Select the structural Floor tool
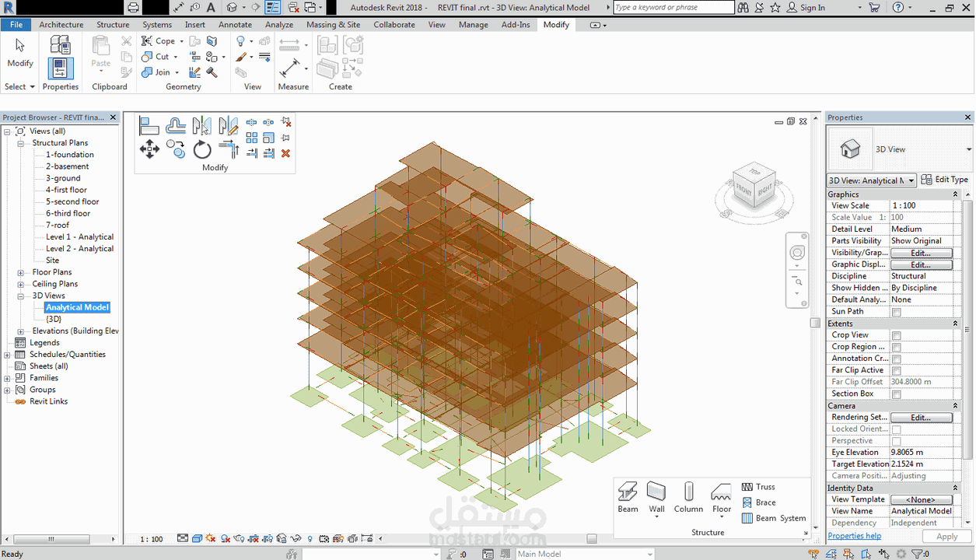Image resolution: width=976 pixels, height=560 pixels. [x=722, y=498]
